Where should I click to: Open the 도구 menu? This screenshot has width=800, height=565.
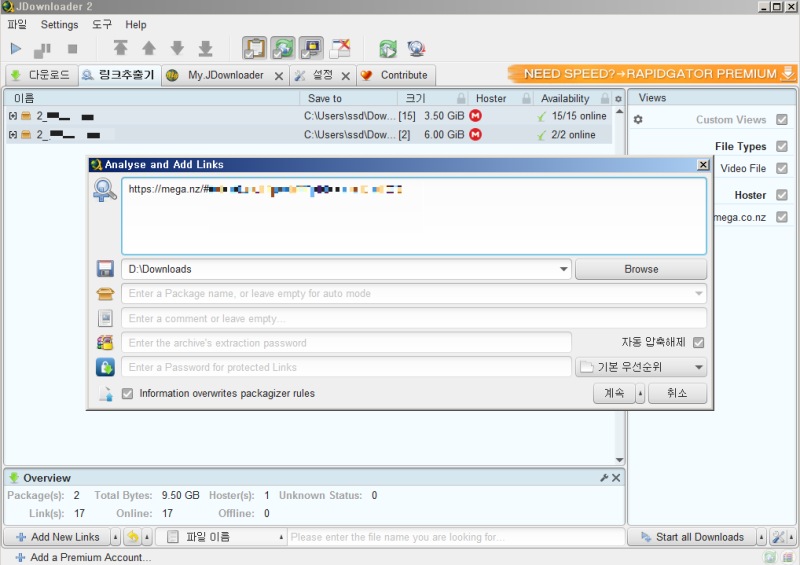tap(102, 24)
